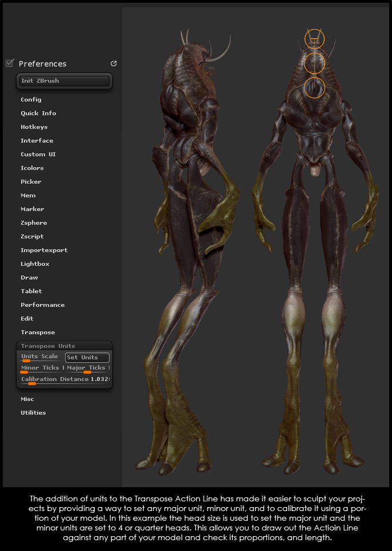Open the Zsphere submenu
Image resolution: width=392 pixels, height=551 pixels.
pyautogui.click(x=34, y=223)
